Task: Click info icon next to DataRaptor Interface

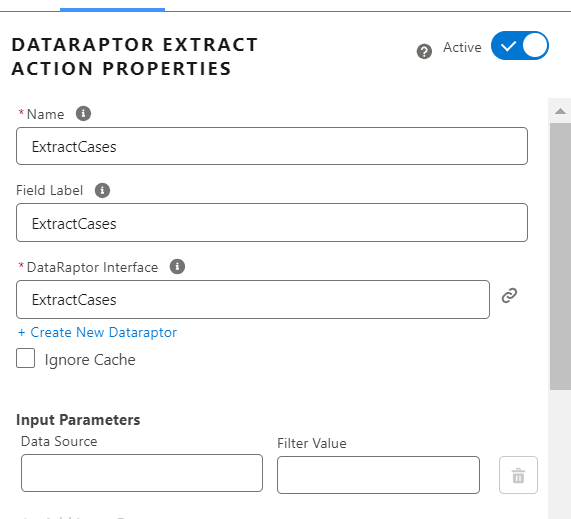Action: coord(177,267)
